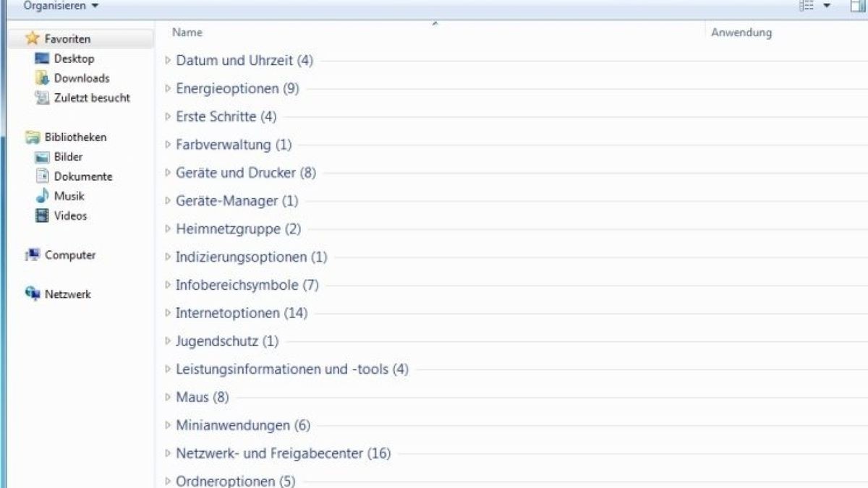Select the Computer icon in sidebar
The width and height of the screenshot is (868, 488).
pos(32,255)
